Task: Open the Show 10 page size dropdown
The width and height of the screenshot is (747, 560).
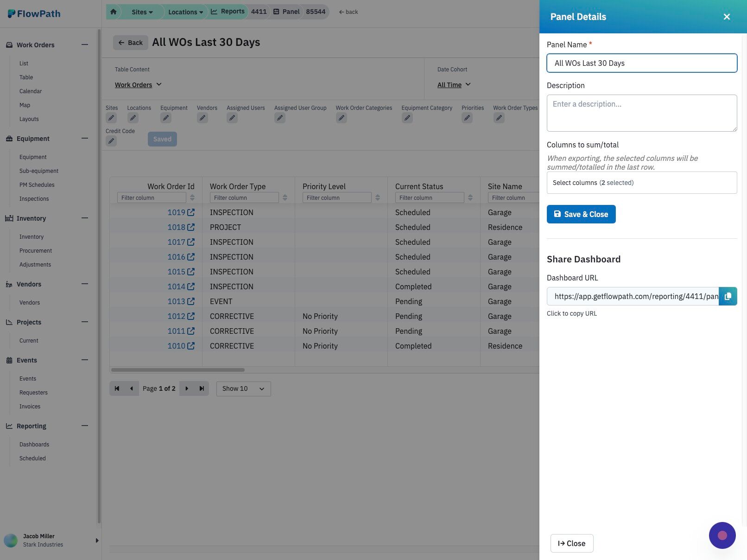Action: [243, 388]
